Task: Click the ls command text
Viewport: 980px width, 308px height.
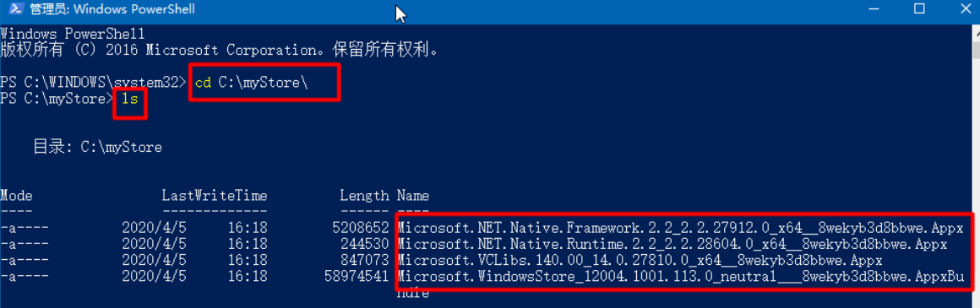Action: (x=129, y=98)
